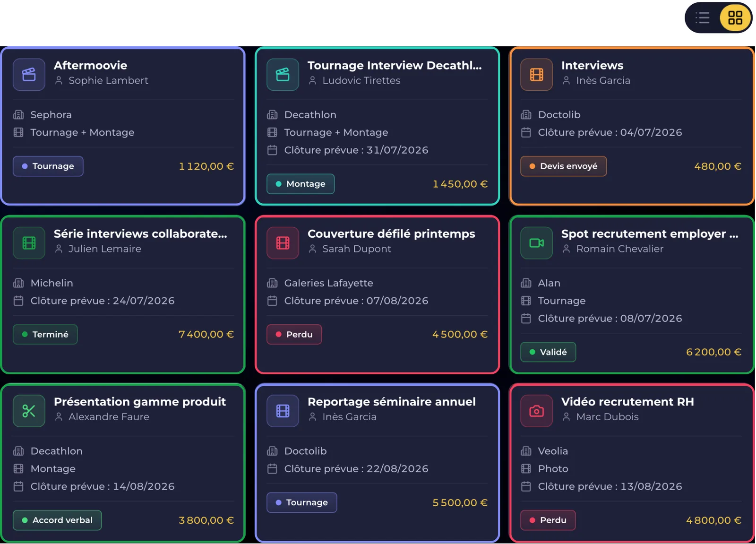Click the Montage status badge
This screenshot has height=544, width=756.
tap(301, 184)
